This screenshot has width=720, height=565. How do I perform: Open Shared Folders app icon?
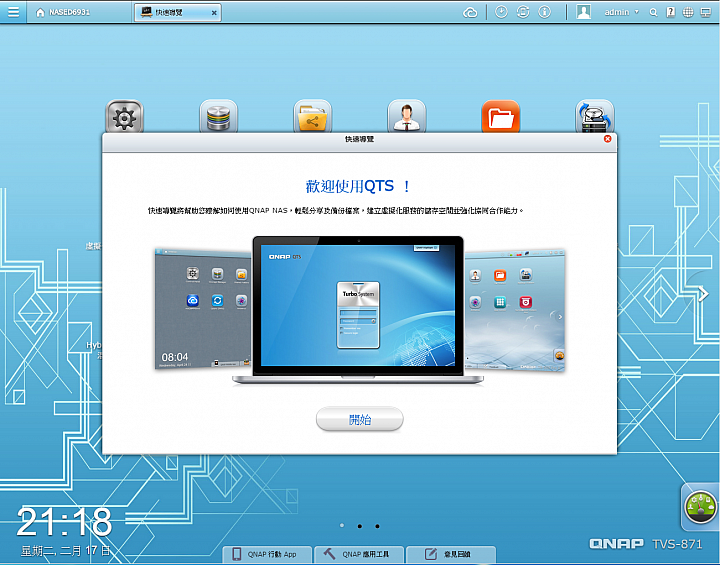coord(313,117)
